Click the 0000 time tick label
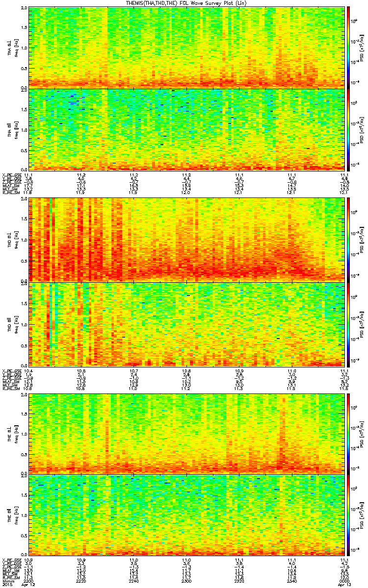 [344, 581]
